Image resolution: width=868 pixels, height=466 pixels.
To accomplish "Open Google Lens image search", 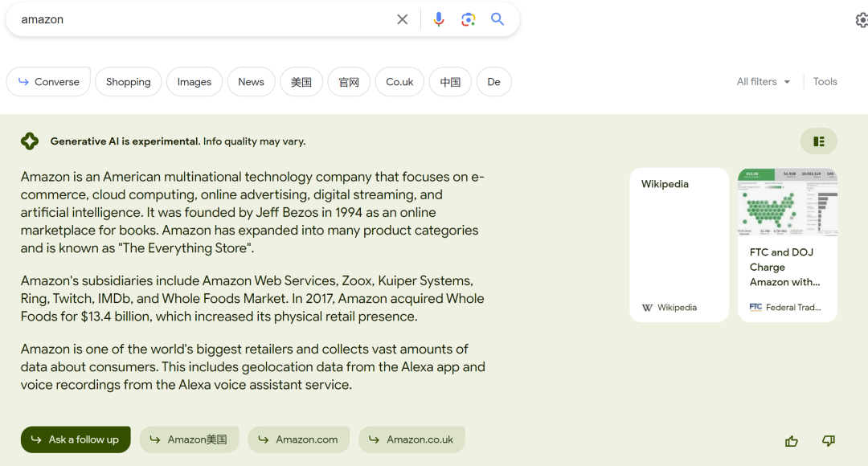I will coord(469,19).
